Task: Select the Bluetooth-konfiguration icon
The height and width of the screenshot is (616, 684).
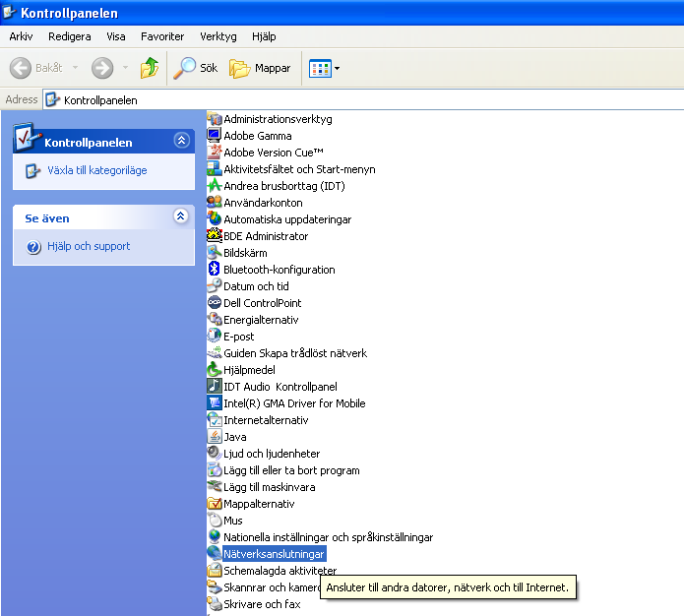Action: tap(215, 270)
